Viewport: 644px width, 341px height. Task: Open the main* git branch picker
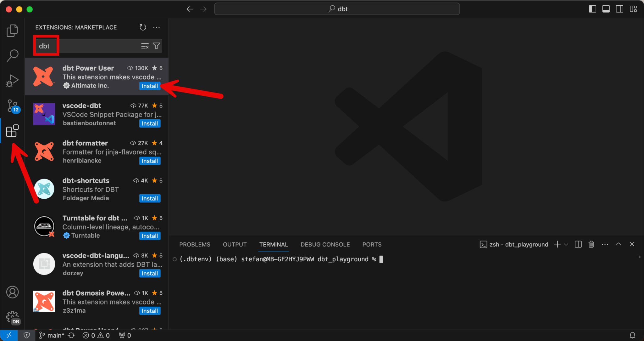(52, 335)
